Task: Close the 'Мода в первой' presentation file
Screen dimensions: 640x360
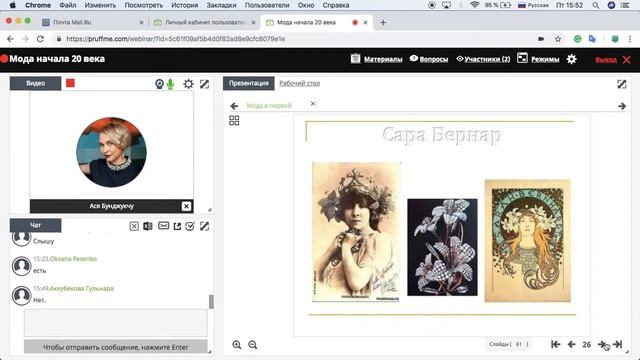Action: coord(313,104)
